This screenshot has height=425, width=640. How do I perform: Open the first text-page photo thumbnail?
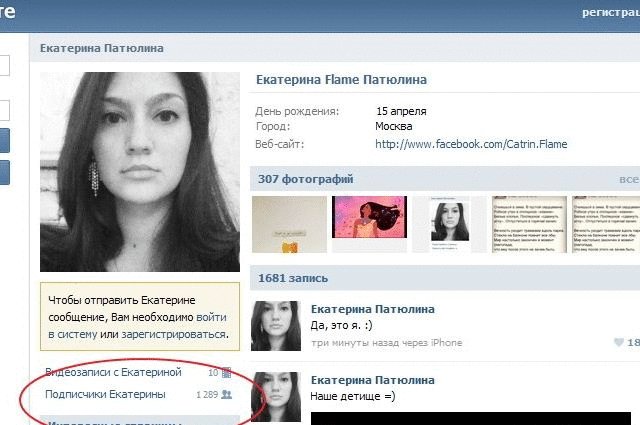click(529, 224)
